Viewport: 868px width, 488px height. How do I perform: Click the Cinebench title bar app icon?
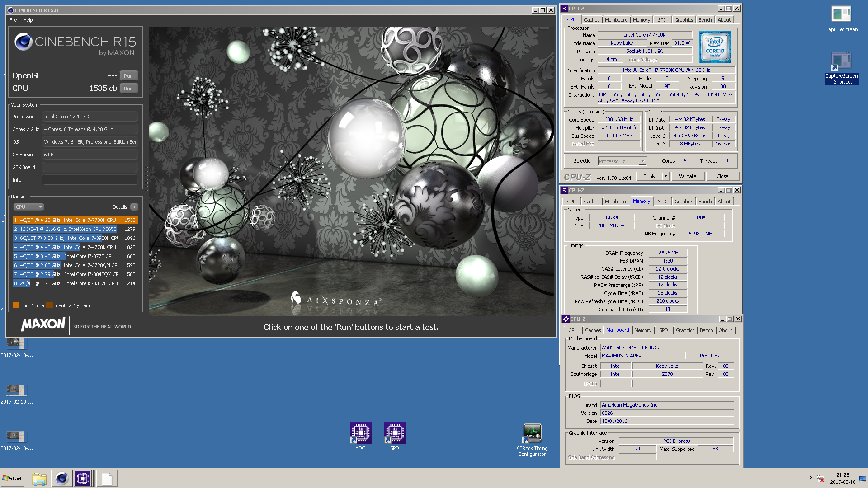click(x=11, y=10)
